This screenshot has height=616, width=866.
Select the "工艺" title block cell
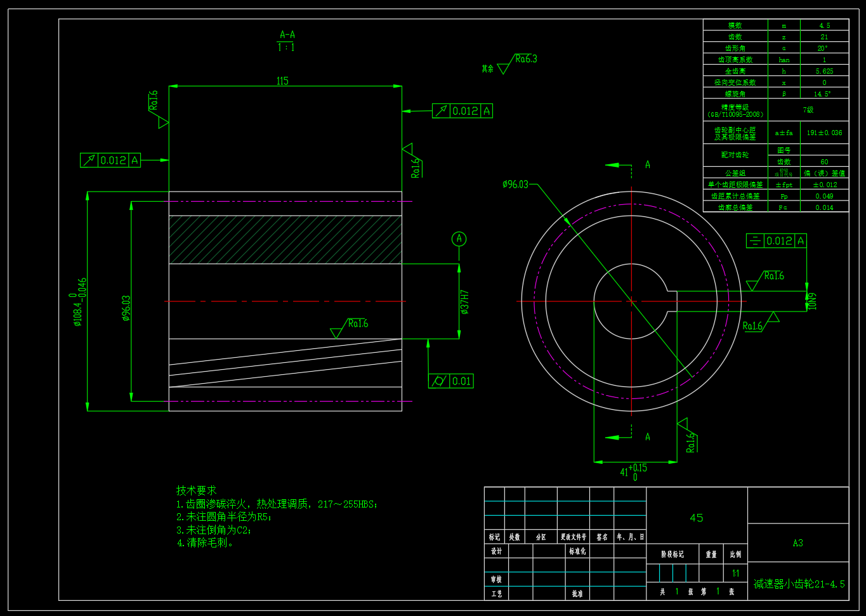click(x=496, y=594)
